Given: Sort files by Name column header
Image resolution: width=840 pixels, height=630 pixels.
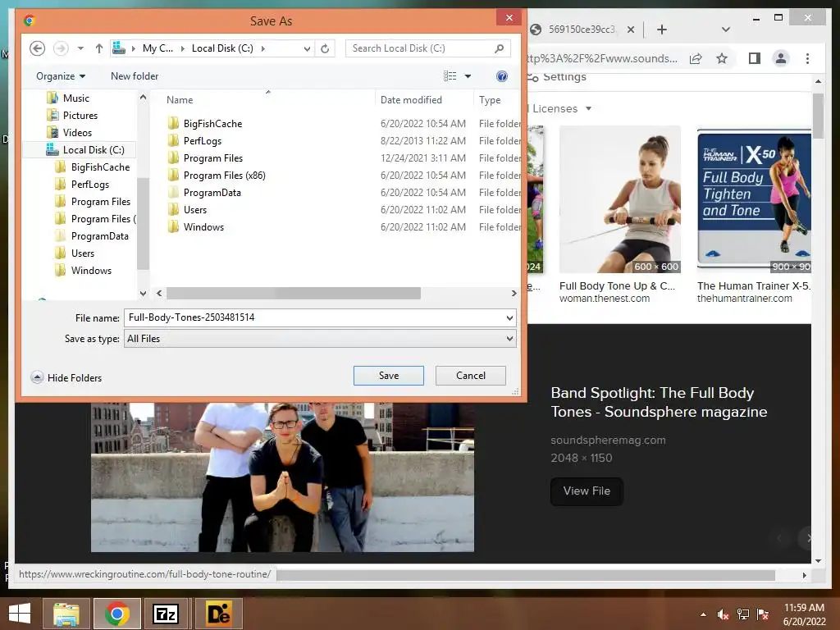Looking at the screenshot, I should tap(180, 99).
